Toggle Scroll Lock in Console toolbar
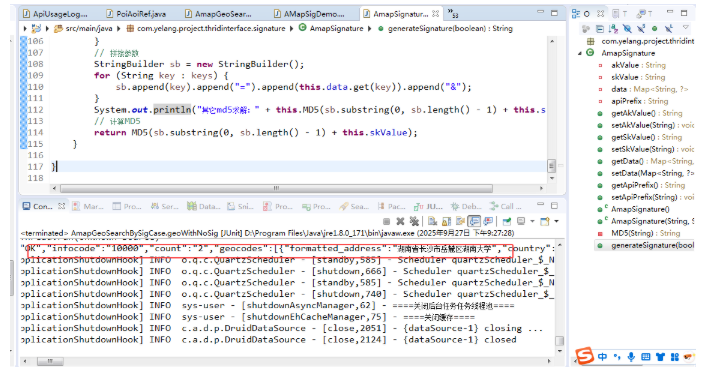The height and width of the screenshot is (371, 705). click(x=446, y=221)
